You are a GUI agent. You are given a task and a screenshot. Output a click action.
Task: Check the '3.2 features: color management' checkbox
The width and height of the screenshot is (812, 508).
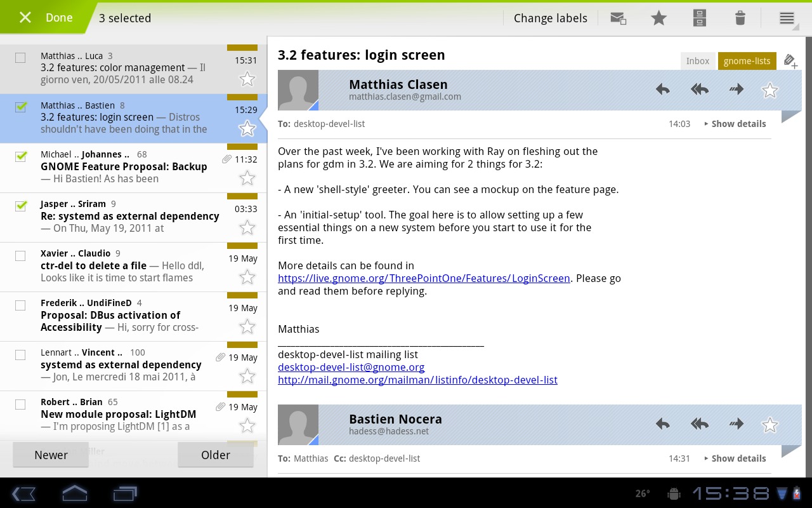tap(20, 58)
